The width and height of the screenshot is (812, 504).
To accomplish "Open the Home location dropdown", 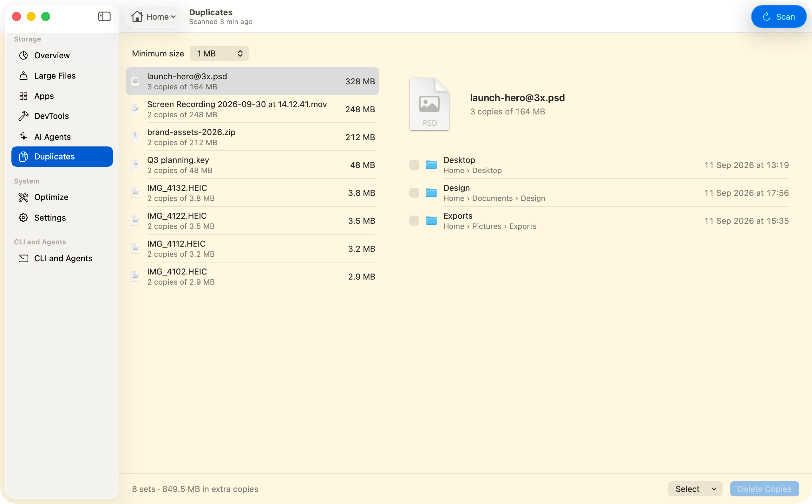I will (x=153, y=17).
